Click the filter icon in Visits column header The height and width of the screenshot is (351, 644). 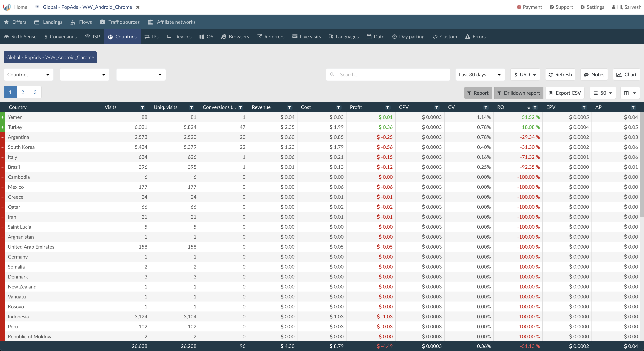point(142,107)
